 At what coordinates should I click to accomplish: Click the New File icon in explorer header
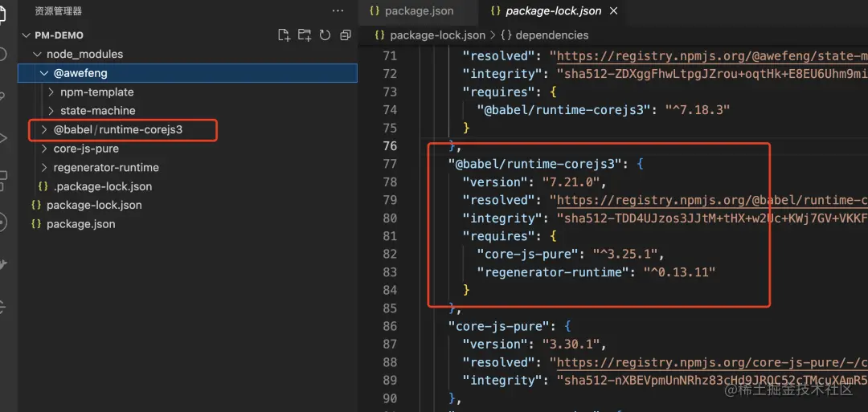pyautogui.click(x=284, y=35)
